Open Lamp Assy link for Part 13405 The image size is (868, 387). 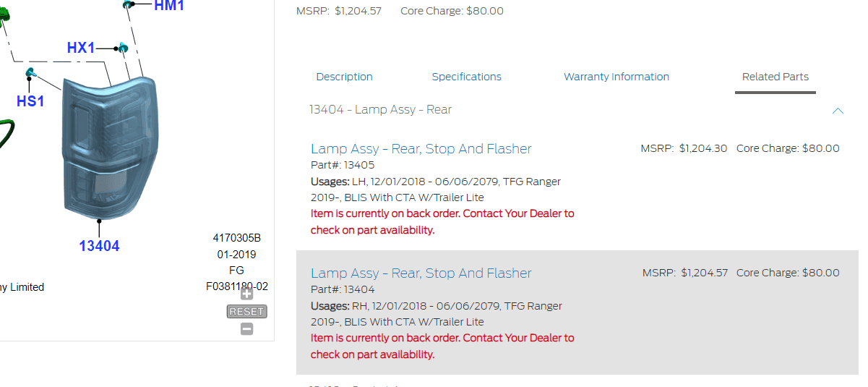pos(421,148)
